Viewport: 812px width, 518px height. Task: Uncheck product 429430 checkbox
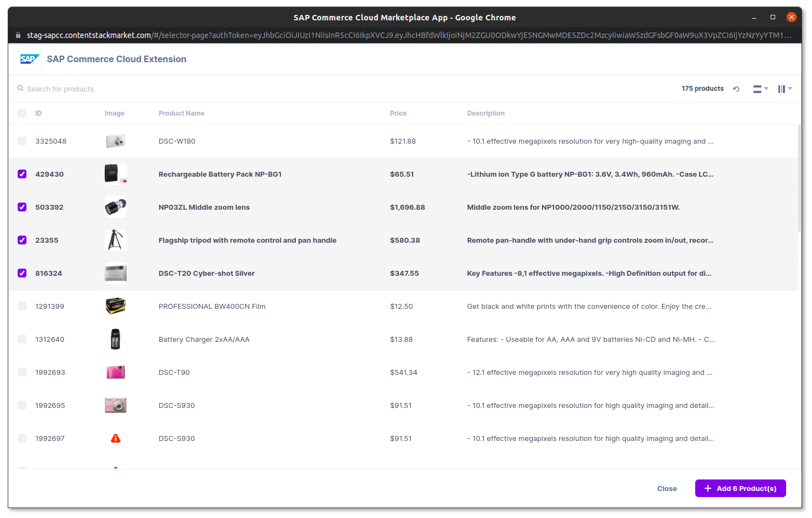point(22,174)
